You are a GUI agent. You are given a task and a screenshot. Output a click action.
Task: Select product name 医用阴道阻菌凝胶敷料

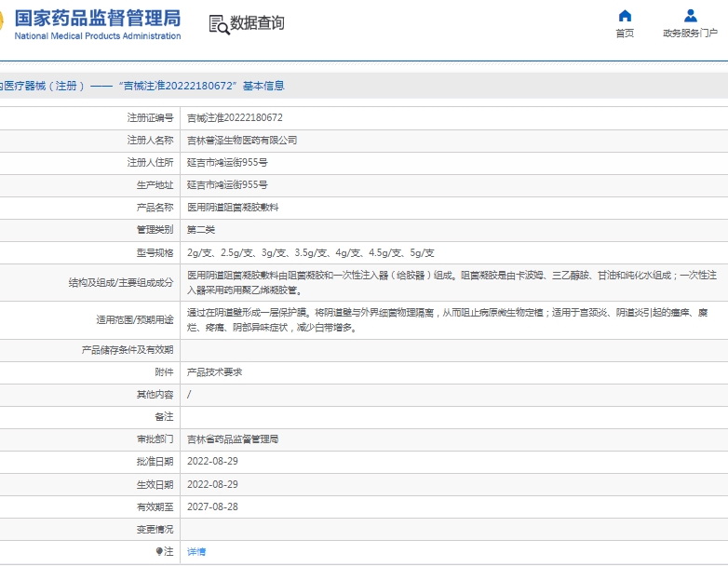click(233, 207)
